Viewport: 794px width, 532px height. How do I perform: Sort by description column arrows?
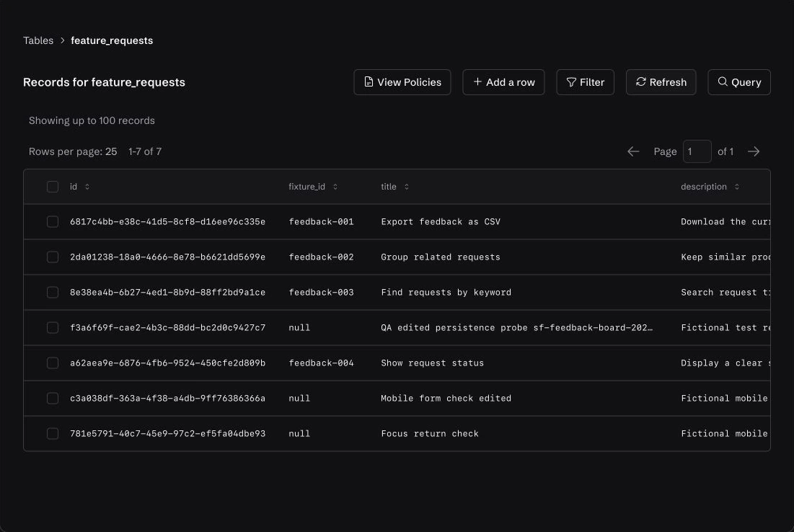(736, 187)
